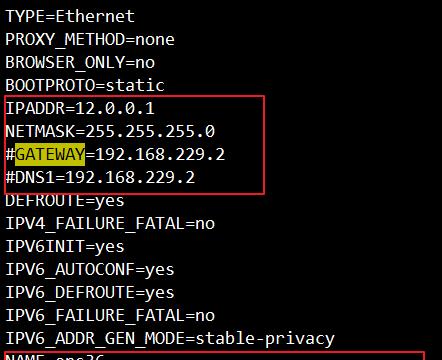Click the IPV6_AUTOCONF=yes line
Image resolution: width=442 pixels, height=360 pixels.
pyautogui.click(x=90, y=270)
